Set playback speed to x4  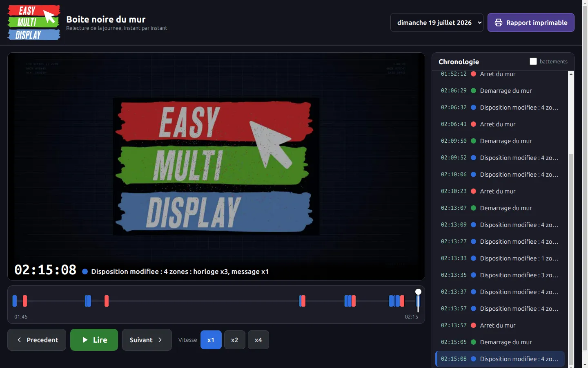(258, 340)
